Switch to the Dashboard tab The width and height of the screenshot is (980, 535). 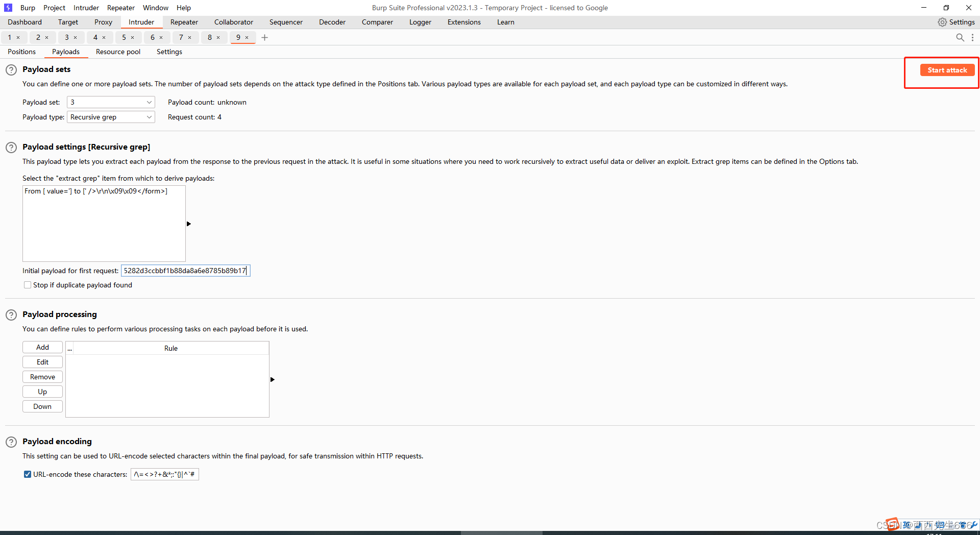pos(24,22)
